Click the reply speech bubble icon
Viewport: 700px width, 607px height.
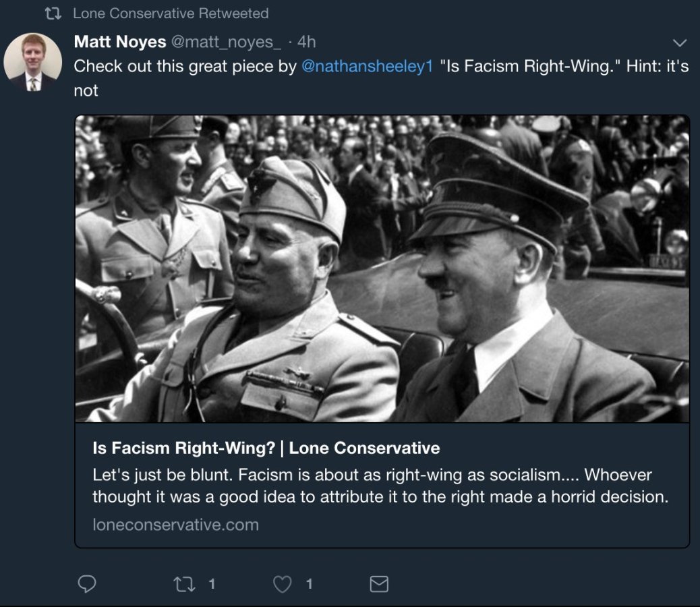pyautogui.click(x=87, y=584)
